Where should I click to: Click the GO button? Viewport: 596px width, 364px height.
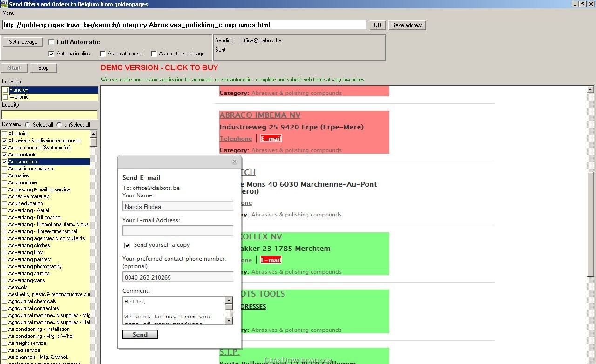point(378,25)
